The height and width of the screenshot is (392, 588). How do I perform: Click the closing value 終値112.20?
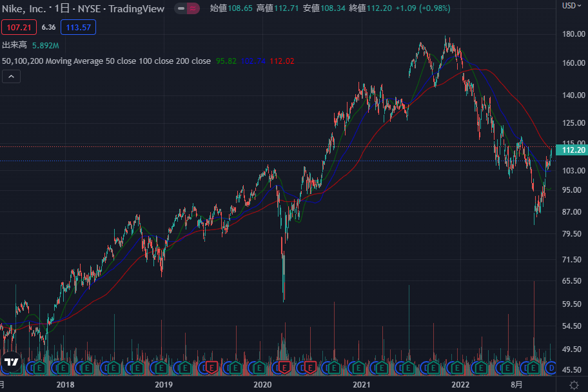(370, 8)
